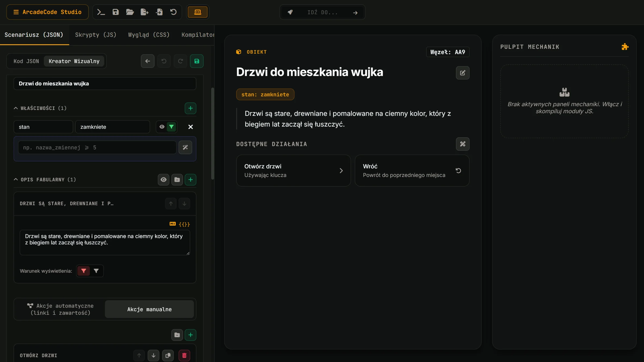Click the export file toolbar icon
Image resolution: width=644 pixels, height=362 pixels.
(x=144, y=12)
